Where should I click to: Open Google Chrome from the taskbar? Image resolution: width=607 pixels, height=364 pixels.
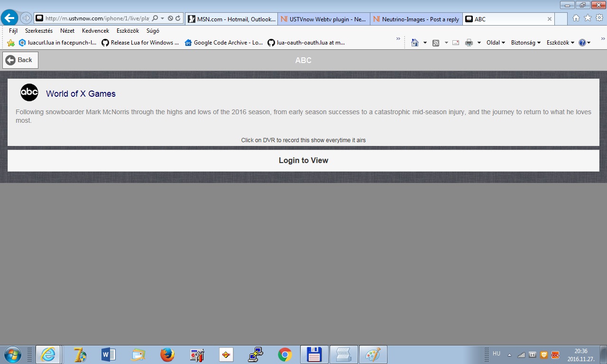click(285, 355)
